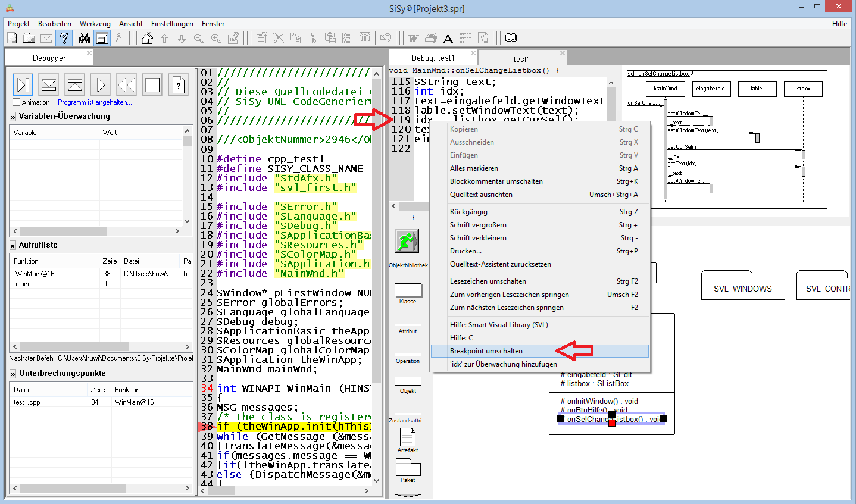
Task: Click the home icon in the toolbar
Action: click(x=148, y=38)
